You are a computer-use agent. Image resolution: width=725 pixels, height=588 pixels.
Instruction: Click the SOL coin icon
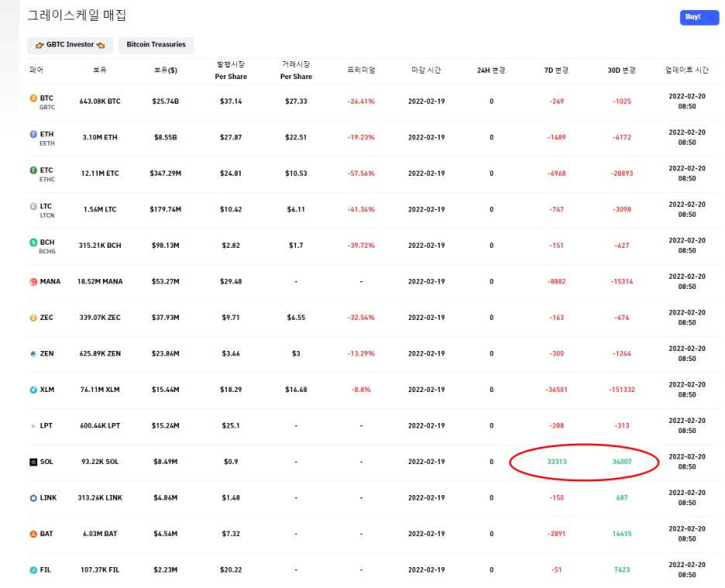[33, 462]
